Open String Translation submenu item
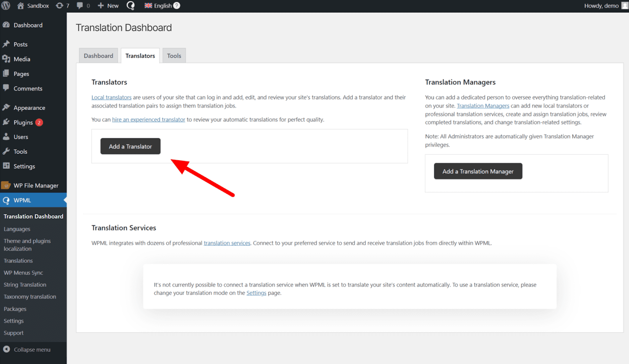The height and width of the screenshot is (364, 629). tap(25, 285)
